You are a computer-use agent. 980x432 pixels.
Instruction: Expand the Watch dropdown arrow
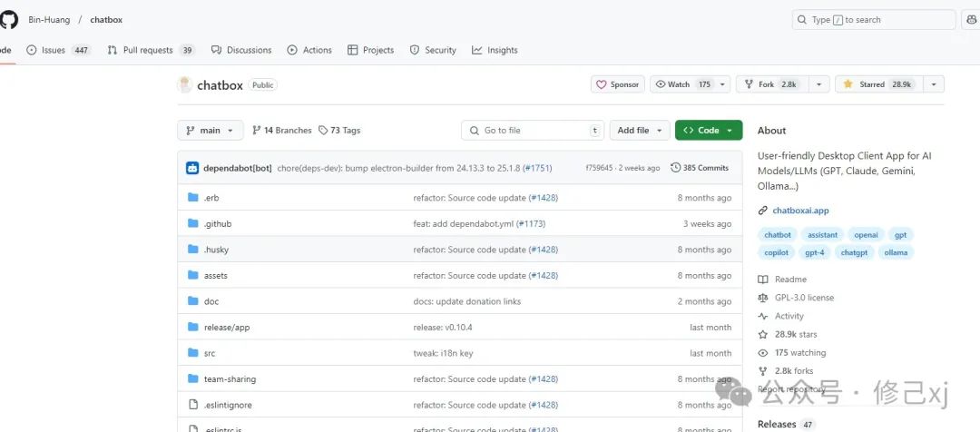[722, 84]
